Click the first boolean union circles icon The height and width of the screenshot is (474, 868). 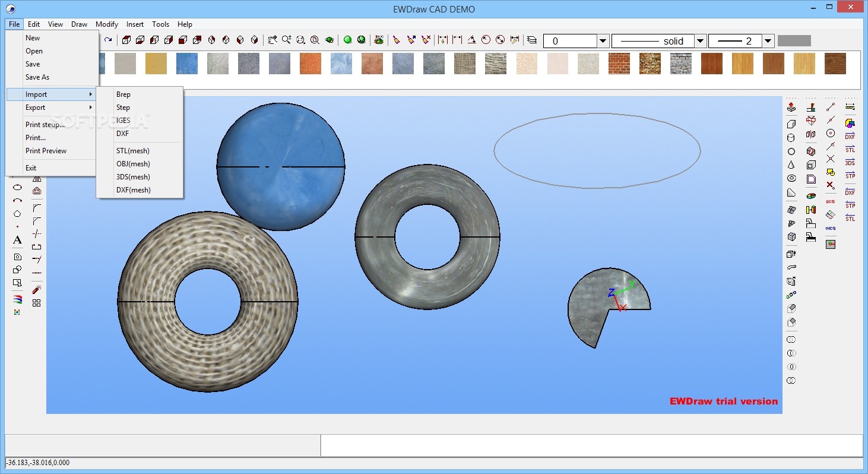click(791, 340)
